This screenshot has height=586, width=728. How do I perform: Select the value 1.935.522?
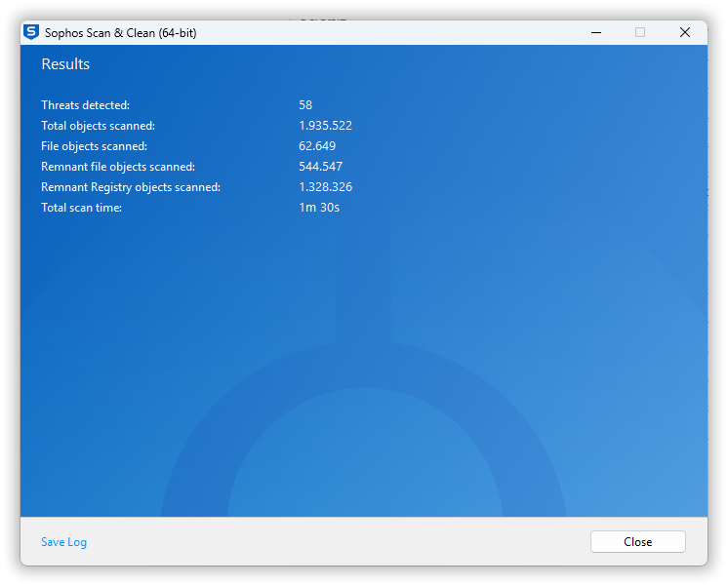(x=326, y=126)
